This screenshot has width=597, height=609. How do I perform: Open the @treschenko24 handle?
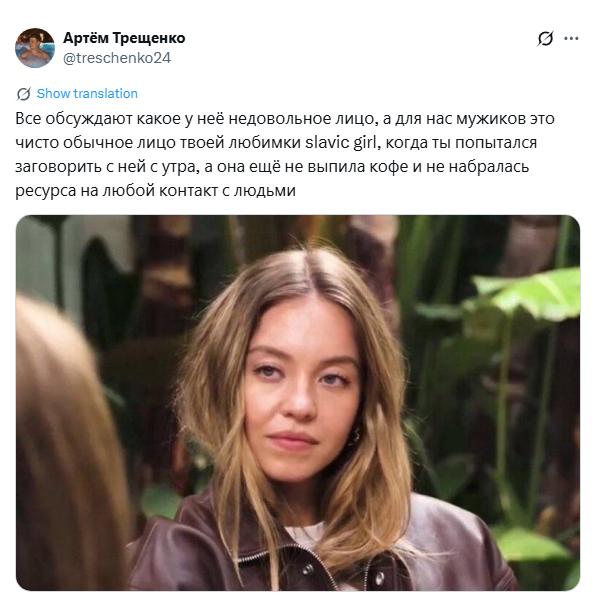(x=117, y=58)
